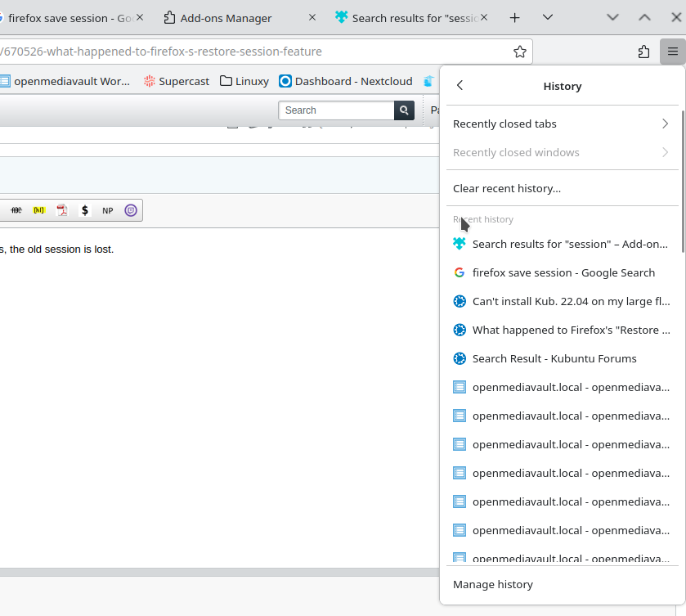Click the forum search magnifier button

(404, 110)
